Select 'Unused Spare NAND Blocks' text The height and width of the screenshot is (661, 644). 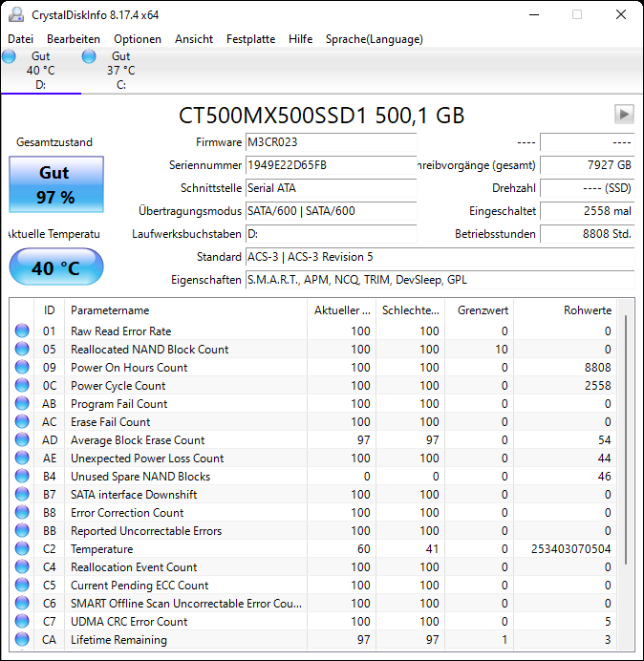[x=140, y=477]
